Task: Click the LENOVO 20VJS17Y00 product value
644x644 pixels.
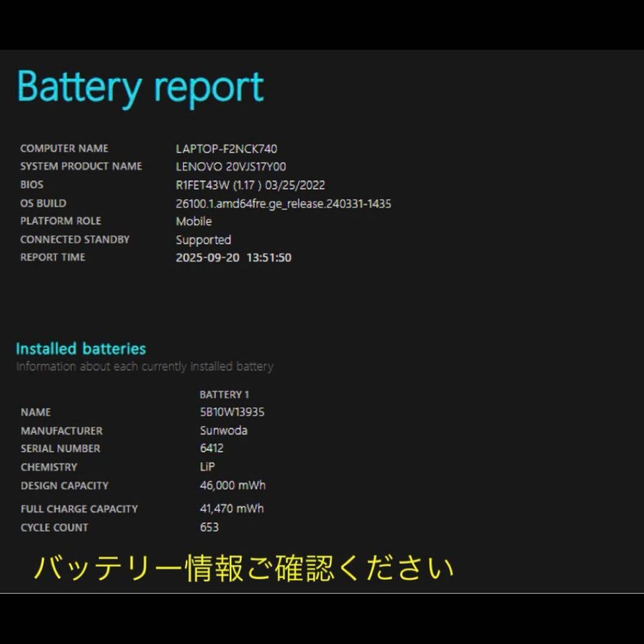Action: coord(231,167)
